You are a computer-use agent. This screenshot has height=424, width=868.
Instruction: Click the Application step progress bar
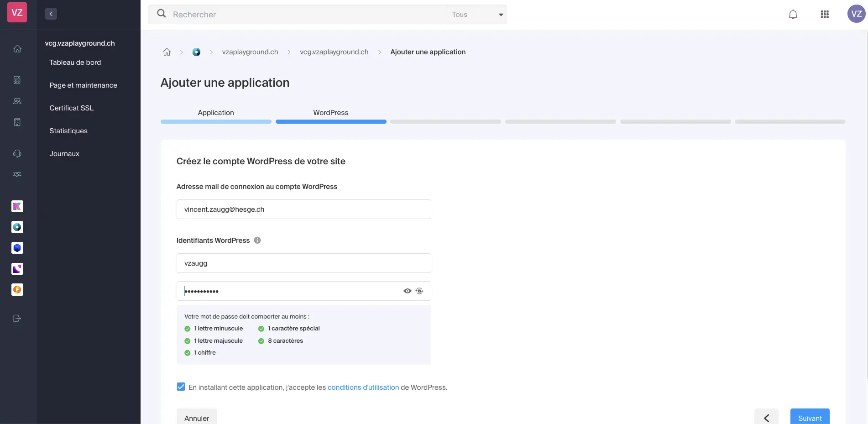(x=216, y=121)
